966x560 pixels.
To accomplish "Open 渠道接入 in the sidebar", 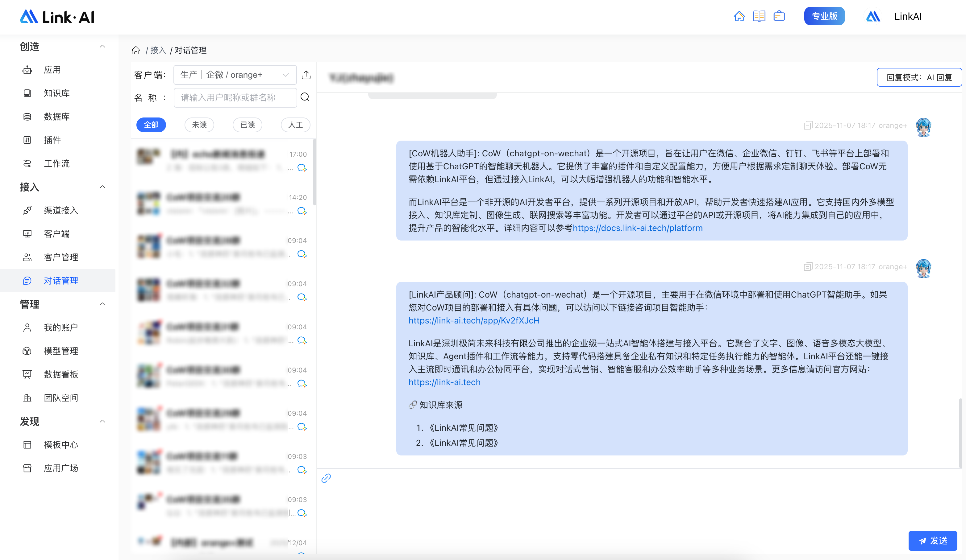I will point(60,210).
